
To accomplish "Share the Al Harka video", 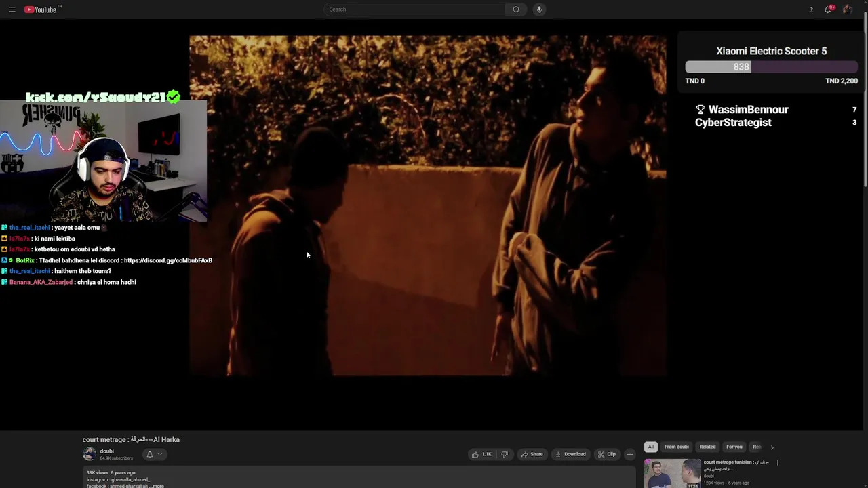I will pos(532,454).
